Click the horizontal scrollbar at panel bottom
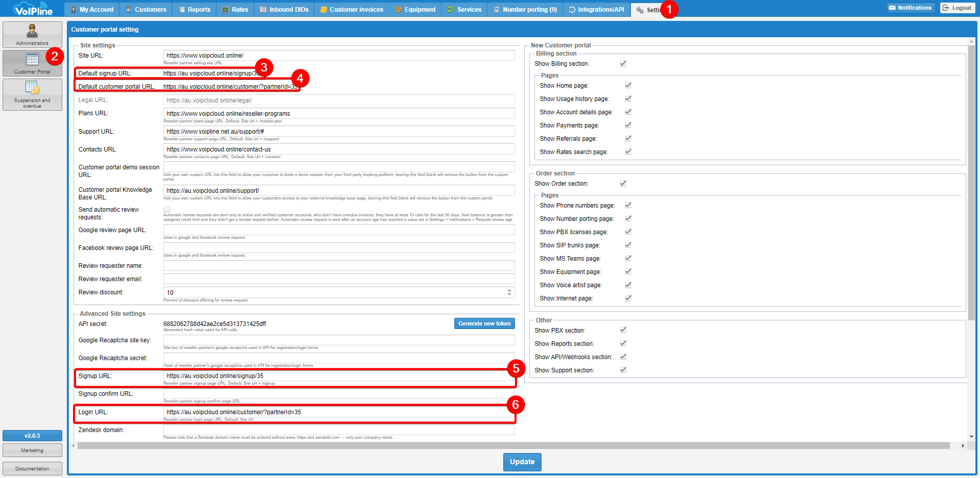This screenshot has width=980, height=478. (513, 445)
